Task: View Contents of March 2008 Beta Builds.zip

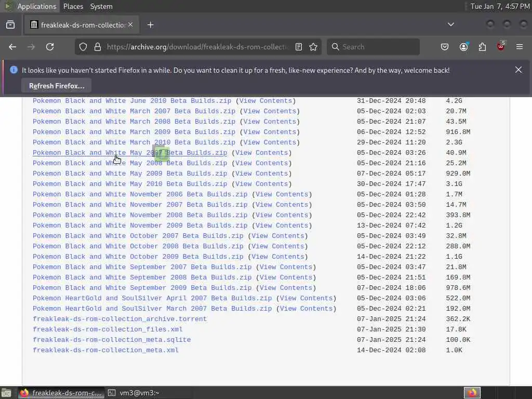Action: (x=270, y=122)
